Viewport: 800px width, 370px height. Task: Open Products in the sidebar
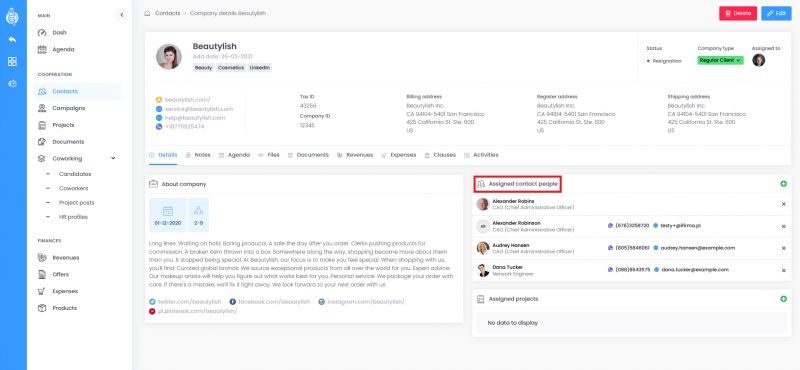point(65,308)
